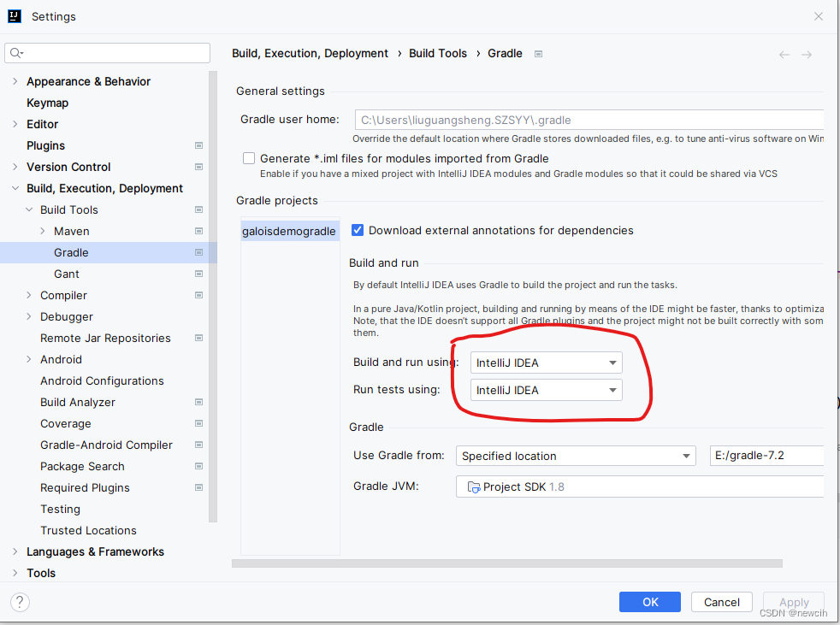Select Testing in settings tree
This screenshot has width=840, height=625.
(x=60, y=510)
